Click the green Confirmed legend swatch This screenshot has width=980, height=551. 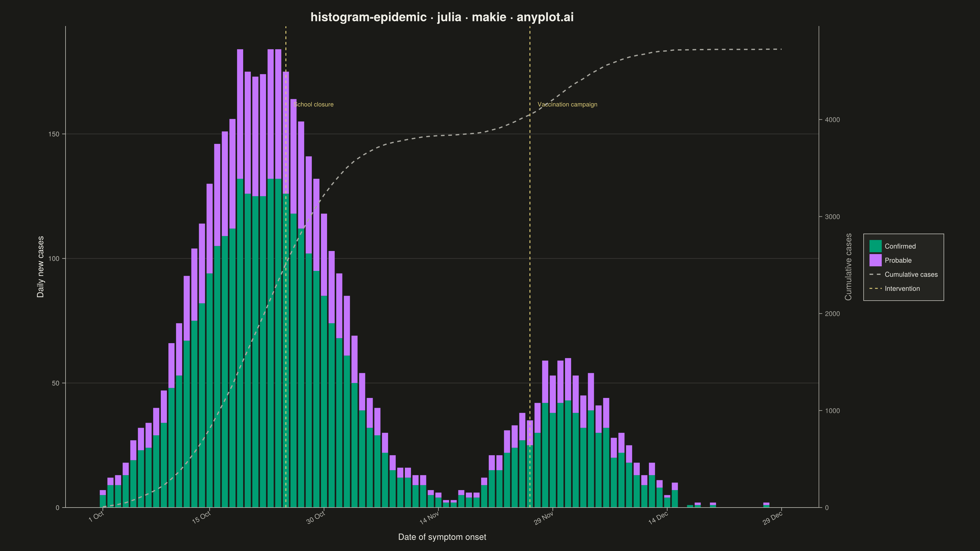875,246
